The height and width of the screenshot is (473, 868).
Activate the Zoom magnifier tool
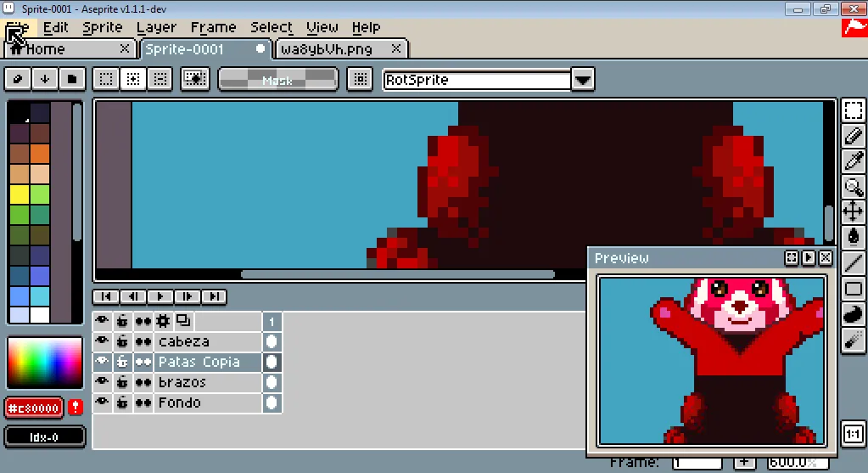pyautogui.click(x=853, y=187)
